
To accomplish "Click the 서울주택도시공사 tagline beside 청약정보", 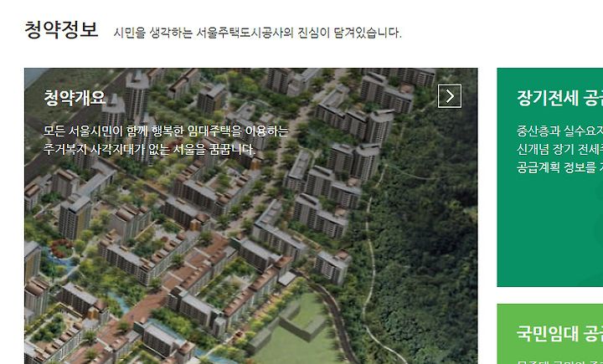I will [257, 33].
